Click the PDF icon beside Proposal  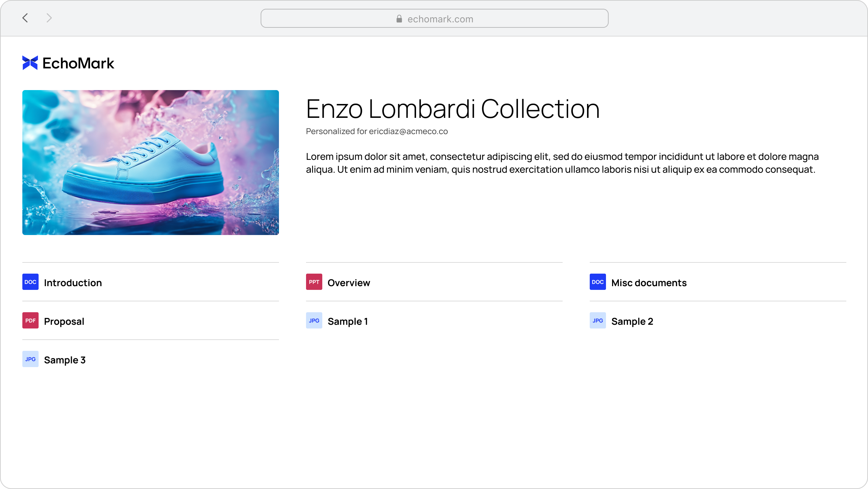(x=30, y=320)
